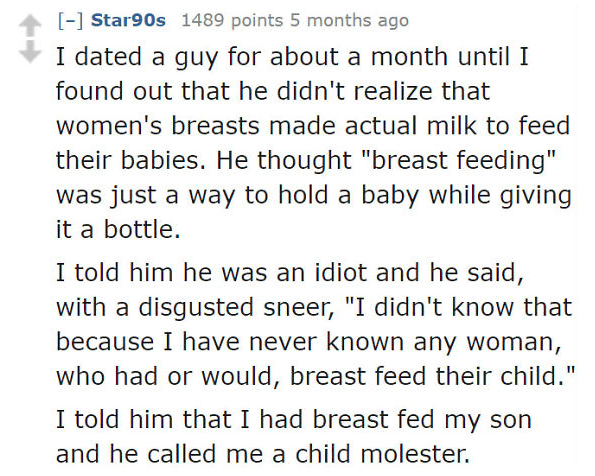This screenshot has height=476, width=595.
Task: Click the line 'and he called me a child molester.'
Action: 263,454
